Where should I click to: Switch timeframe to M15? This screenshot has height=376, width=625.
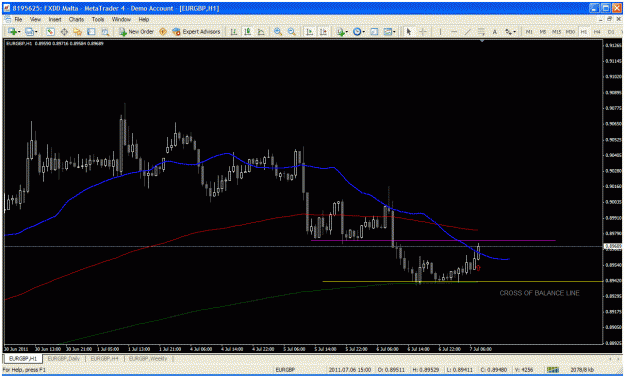pyautogui.click(x=556, y=31)
